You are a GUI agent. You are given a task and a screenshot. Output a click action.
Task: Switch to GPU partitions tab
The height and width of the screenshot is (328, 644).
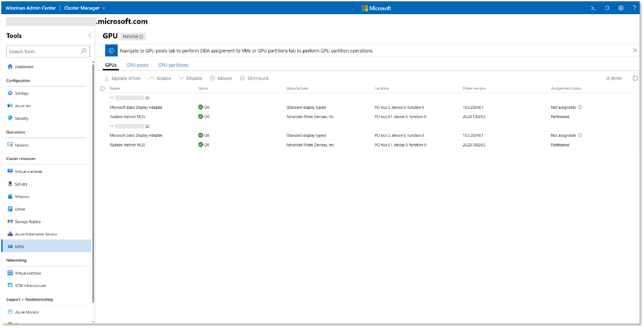[173, 65]
